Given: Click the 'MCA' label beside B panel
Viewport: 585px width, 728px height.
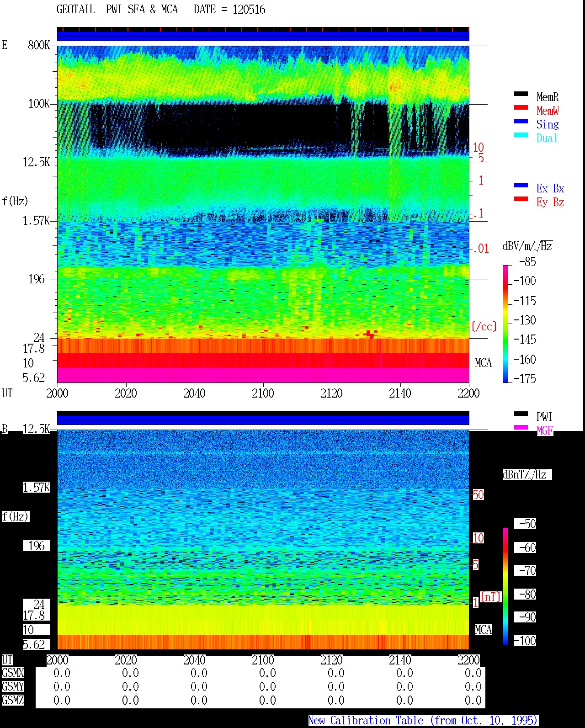Looking at the screenshot, I should (x=483, y=630).
